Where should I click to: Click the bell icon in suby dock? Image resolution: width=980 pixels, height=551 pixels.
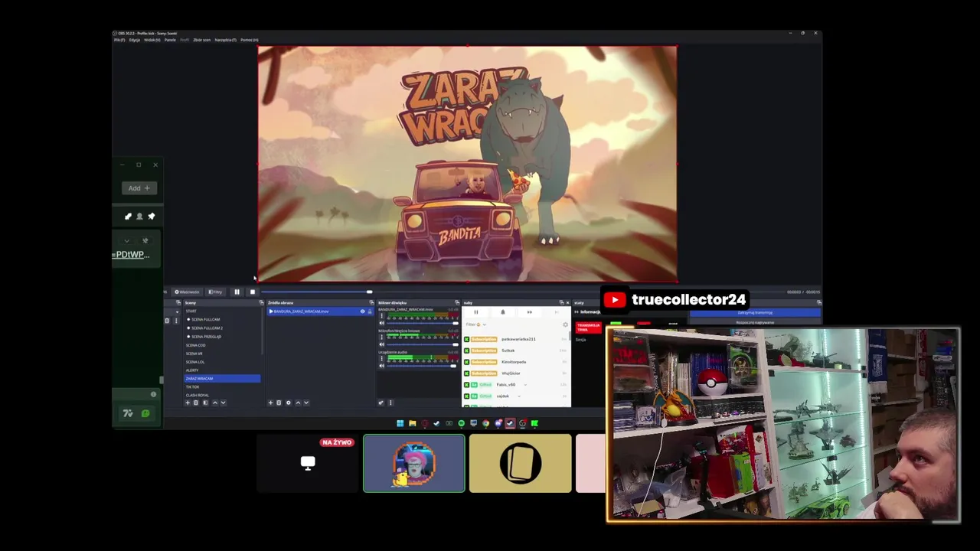pos(503,312)
